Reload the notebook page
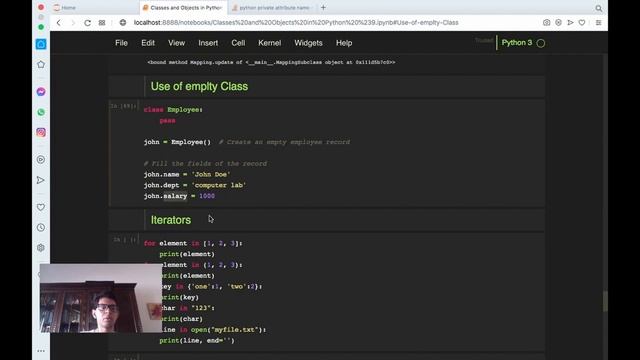640x360 pixels. point(87,23)
